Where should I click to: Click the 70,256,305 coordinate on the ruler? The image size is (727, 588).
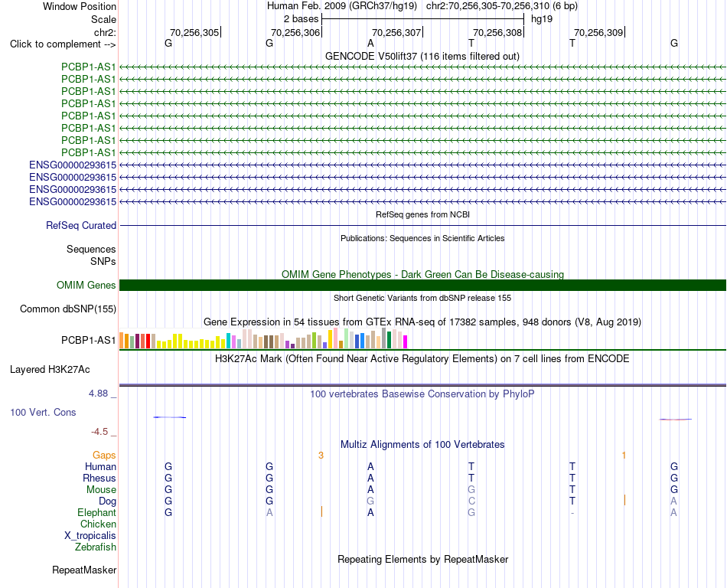coord(194,32)
